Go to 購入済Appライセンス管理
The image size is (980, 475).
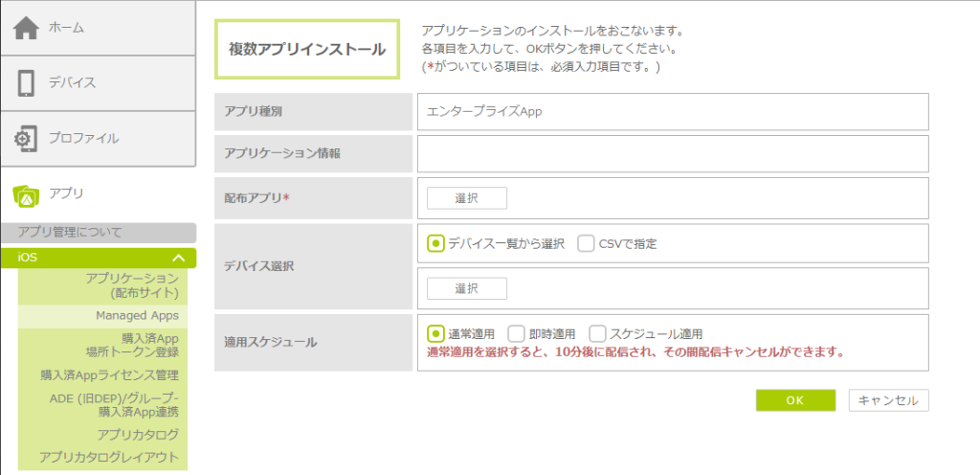point(109,375)
